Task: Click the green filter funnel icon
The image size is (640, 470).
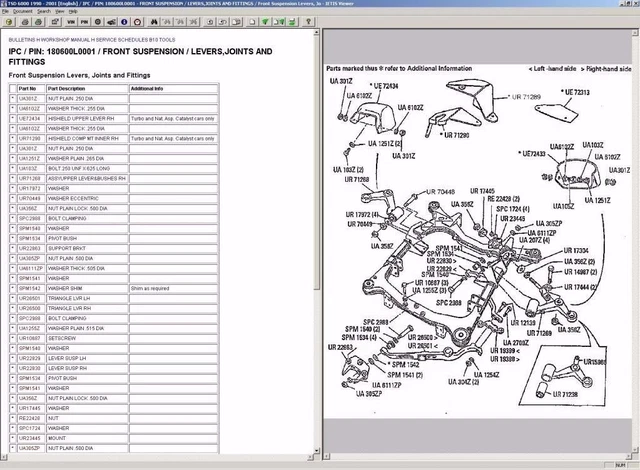Action: (x=266, y=22)
